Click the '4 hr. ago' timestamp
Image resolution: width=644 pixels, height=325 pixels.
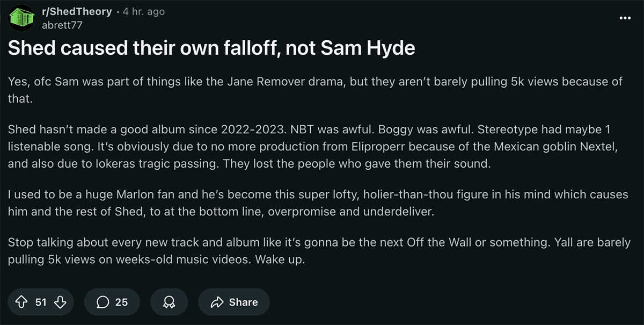click(144, 11)
